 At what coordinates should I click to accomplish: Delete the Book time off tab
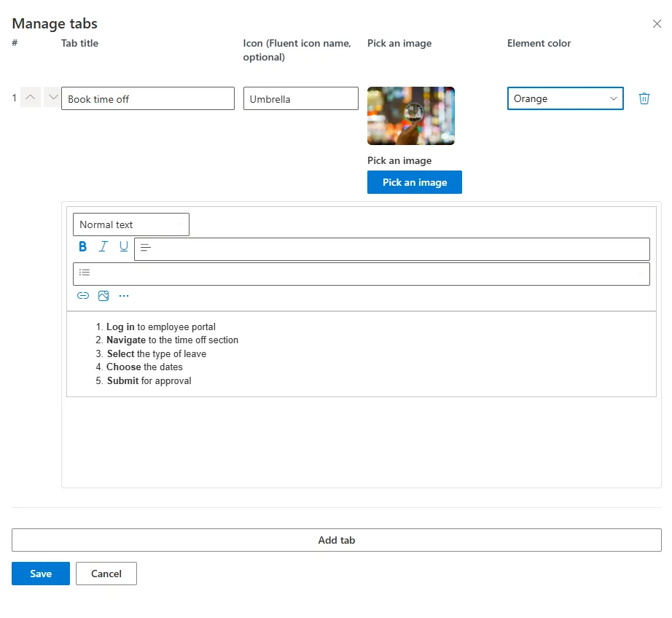[644, 98]
